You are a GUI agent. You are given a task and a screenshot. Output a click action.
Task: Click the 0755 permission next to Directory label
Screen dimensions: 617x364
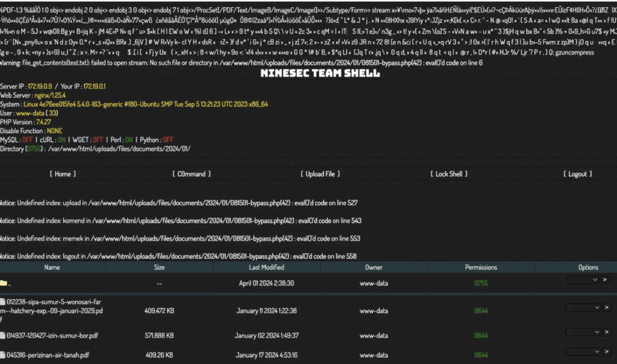tap(34, 149)
